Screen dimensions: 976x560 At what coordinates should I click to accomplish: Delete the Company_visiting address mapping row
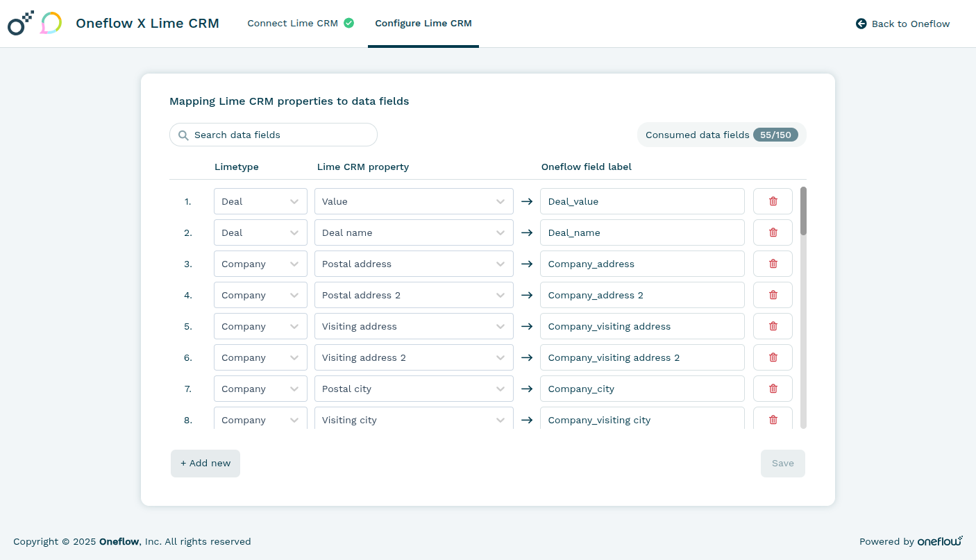pyautogui.click(x=773, y=326)
